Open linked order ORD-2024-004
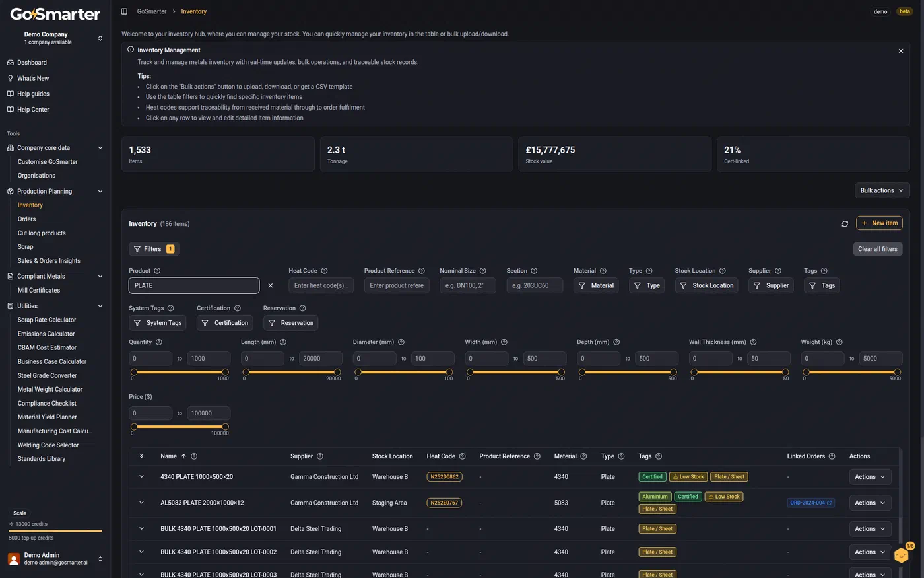 pyautogui.click(x=811, y=503)
